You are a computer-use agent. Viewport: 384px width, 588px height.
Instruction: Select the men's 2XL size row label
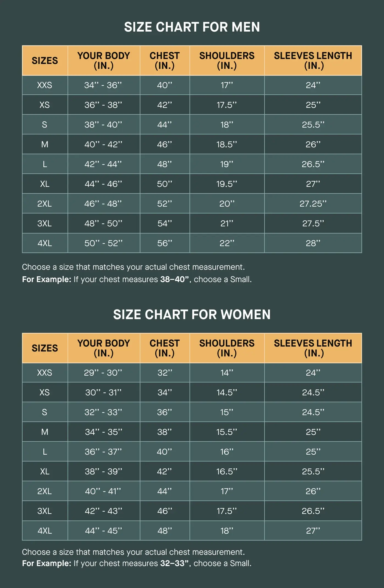[44, 204]
